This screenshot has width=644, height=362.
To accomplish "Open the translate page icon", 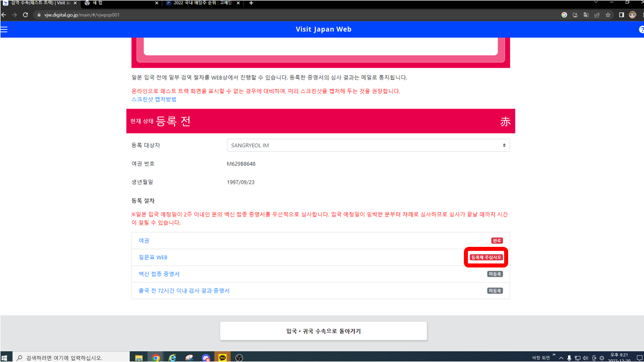I will click(586, 15).
